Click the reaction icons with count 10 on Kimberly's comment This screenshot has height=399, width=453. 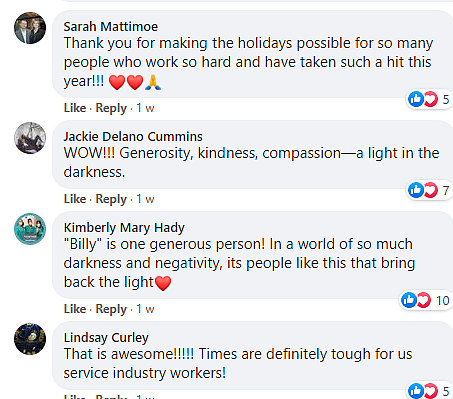[x=426, y=300]
